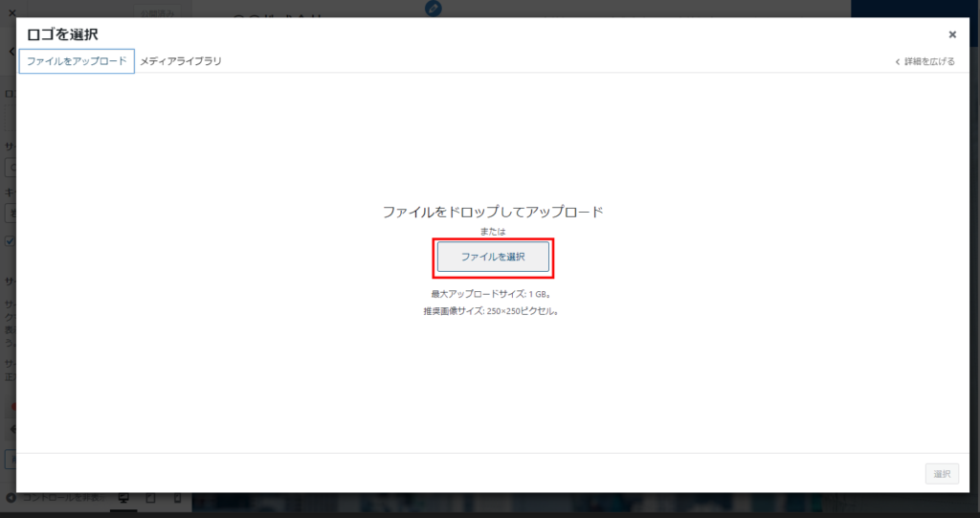Switch to the メディアライブラリ tab
The height and width of the screenshot is (518, 980).
point(181,61)
